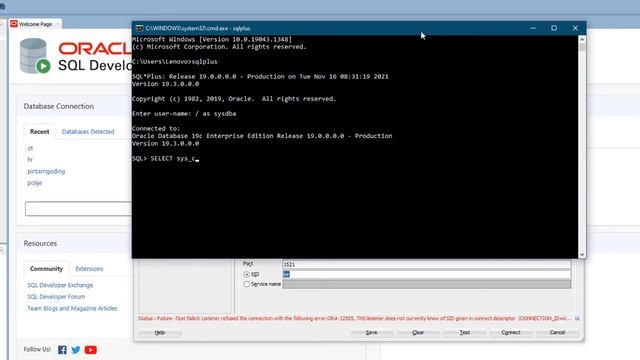The height and width of the screenshot is (360, 640).
Task: Open the polije recent connection
Action: 35,182
